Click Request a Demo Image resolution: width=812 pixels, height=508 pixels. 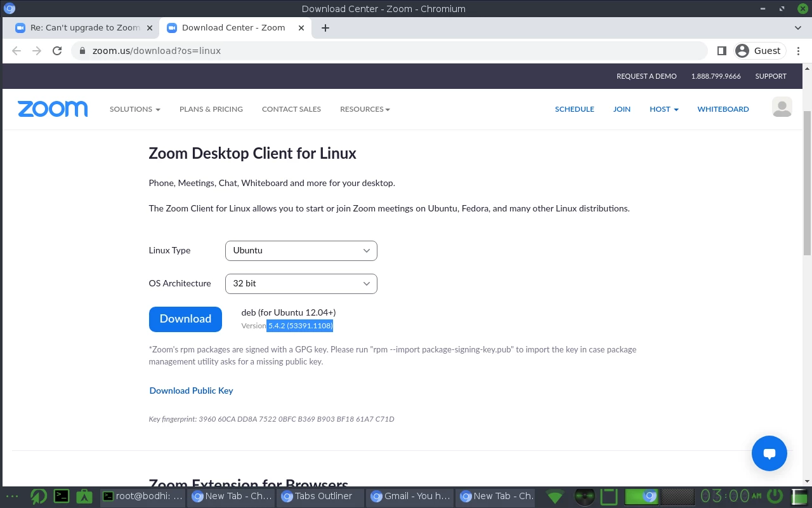point(646,76)
